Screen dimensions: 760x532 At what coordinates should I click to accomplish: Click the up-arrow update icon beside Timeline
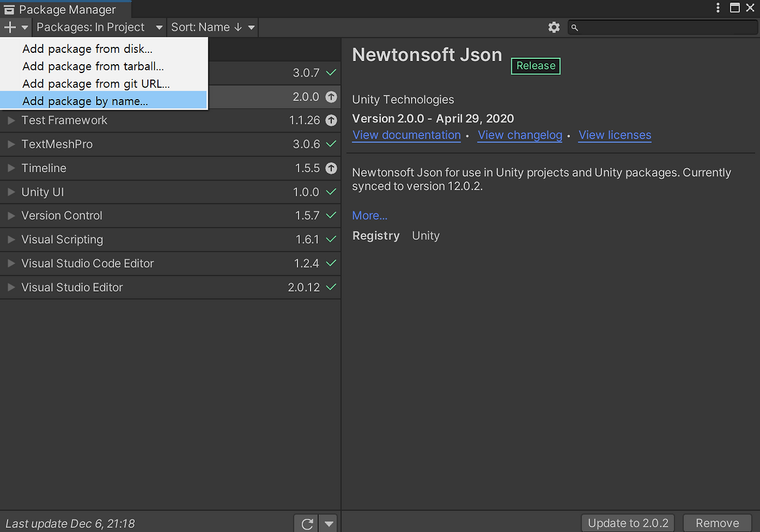[x=330, y=168]
